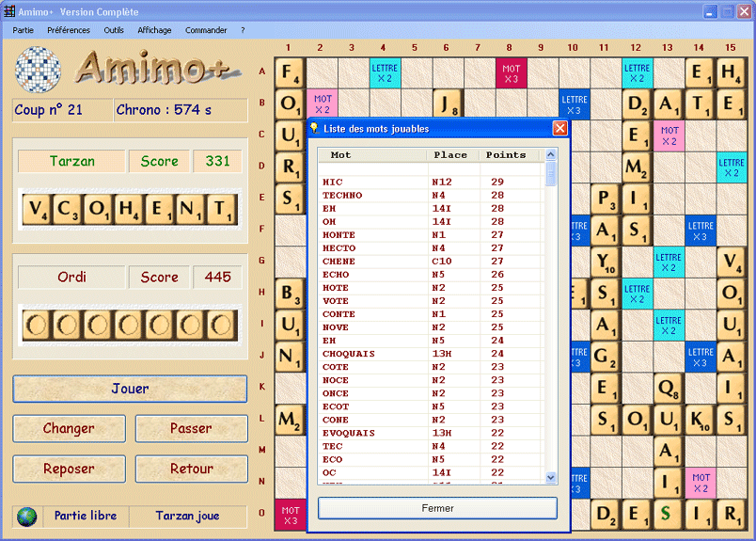Click the Changer button

(69, 428)
